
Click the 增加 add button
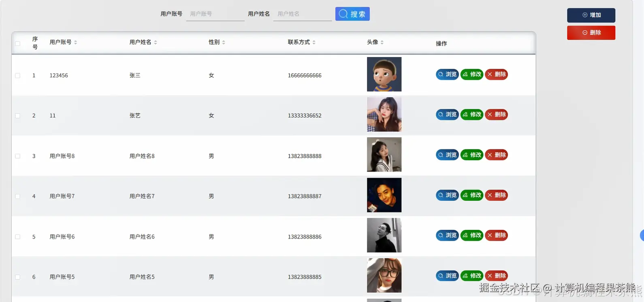[591, 15]
